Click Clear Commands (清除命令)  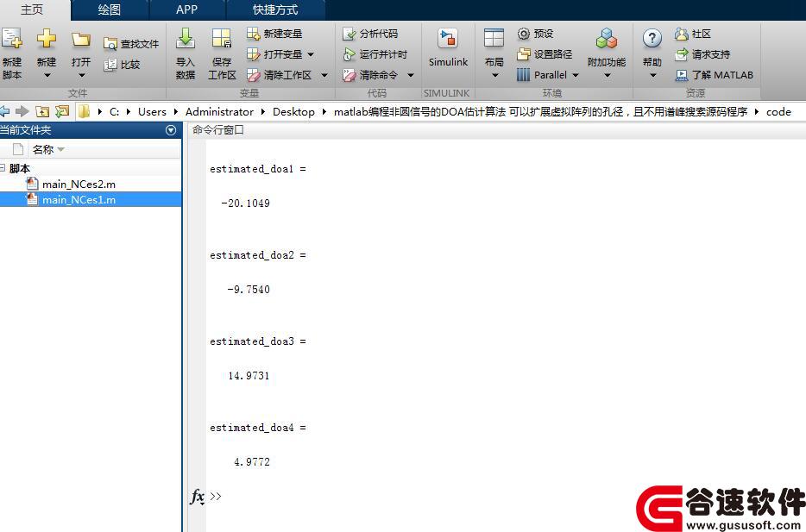coord(370,76)
